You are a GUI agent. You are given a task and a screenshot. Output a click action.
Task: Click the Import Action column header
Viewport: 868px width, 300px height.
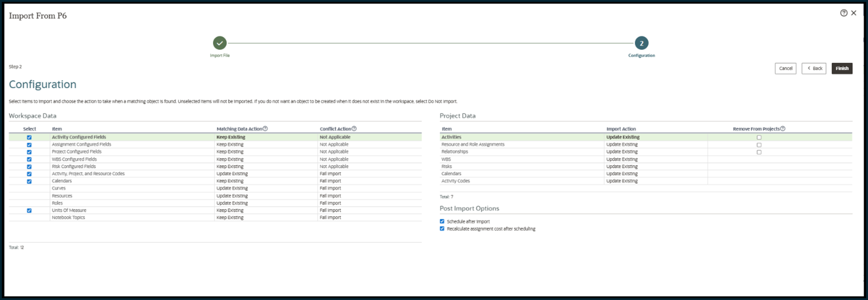point(621,129)
